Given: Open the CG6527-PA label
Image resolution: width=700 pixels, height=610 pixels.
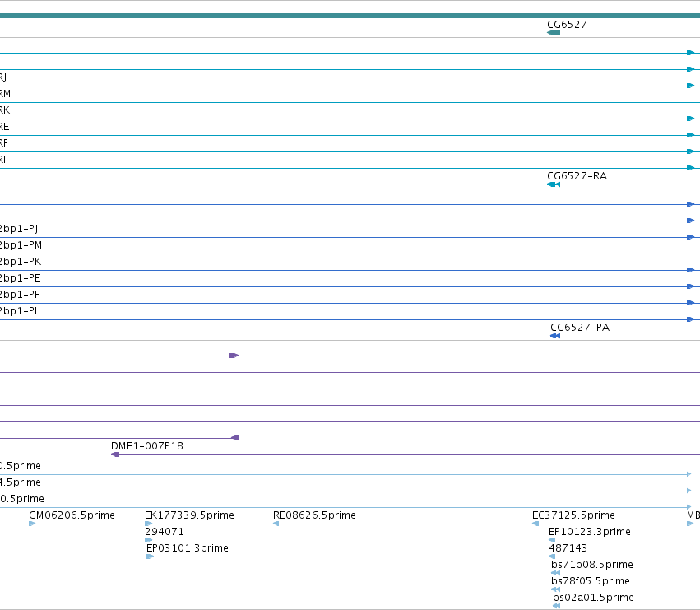Looking at the screenshot, I should [x=580, y=328].
